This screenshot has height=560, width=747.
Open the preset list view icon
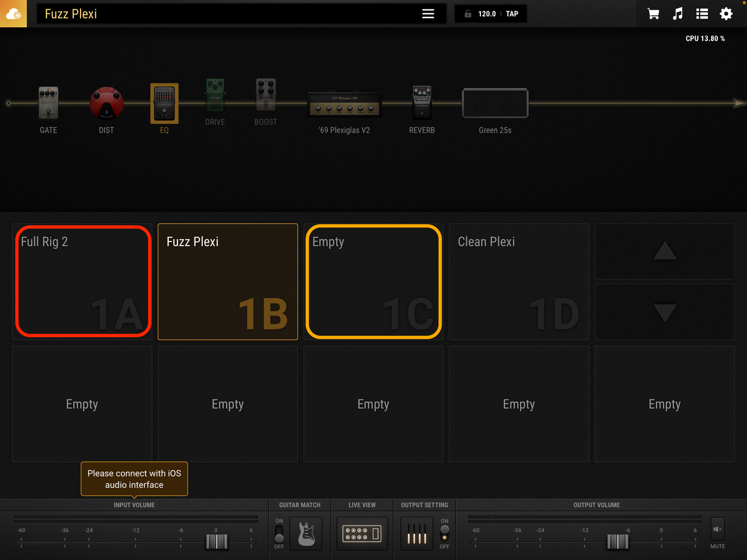pos(702,14)
